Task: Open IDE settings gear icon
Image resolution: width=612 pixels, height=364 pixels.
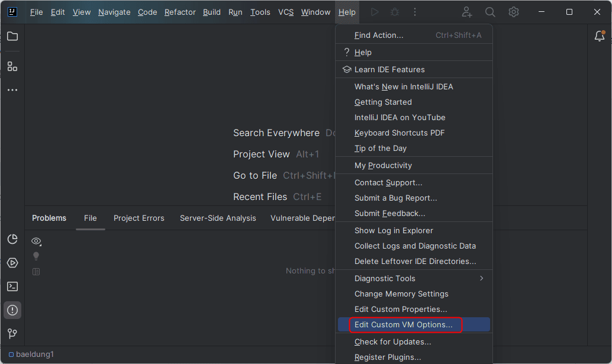Action: point(514,12)
